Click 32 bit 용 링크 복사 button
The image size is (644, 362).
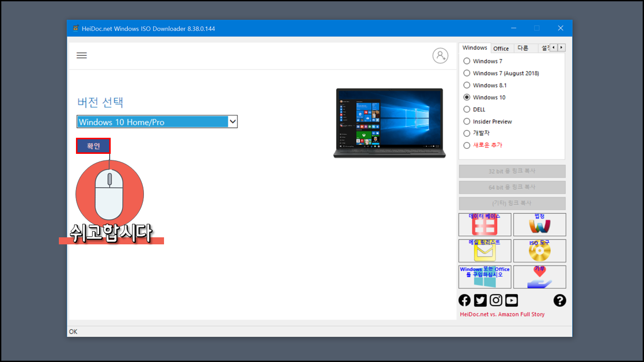[x=512, y=171]
